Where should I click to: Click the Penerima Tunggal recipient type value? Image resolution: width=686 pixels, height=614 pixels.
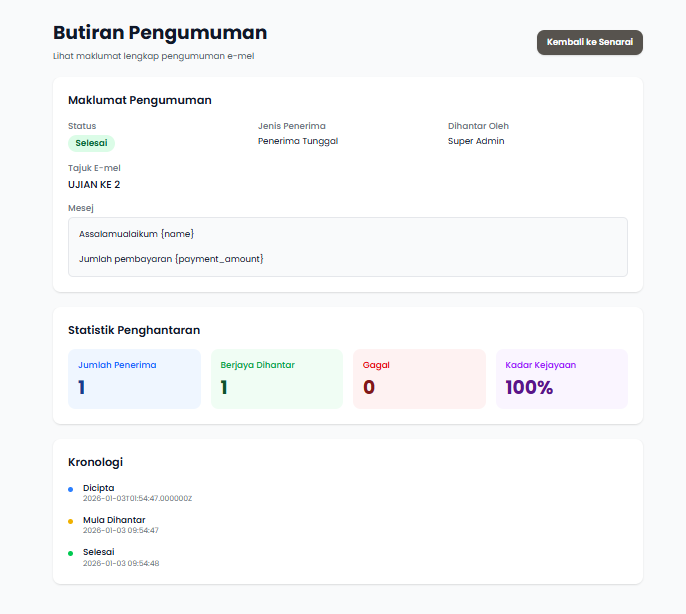coord(298,141)
